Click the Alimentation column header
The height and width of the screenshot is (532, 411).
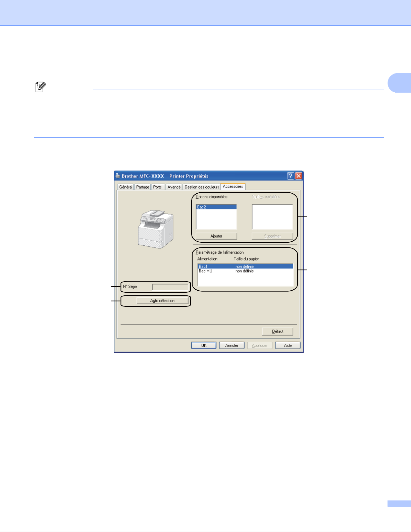(207, 259)
